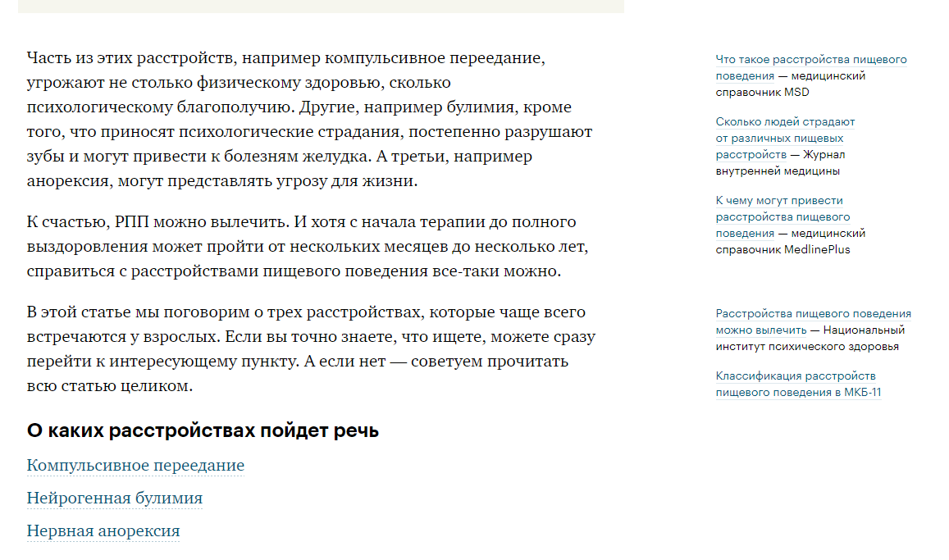Screen dimensions: 949x560
Task: Click the line анорексия, могут представлять угрозу для жизни
Action: (222, 181)
